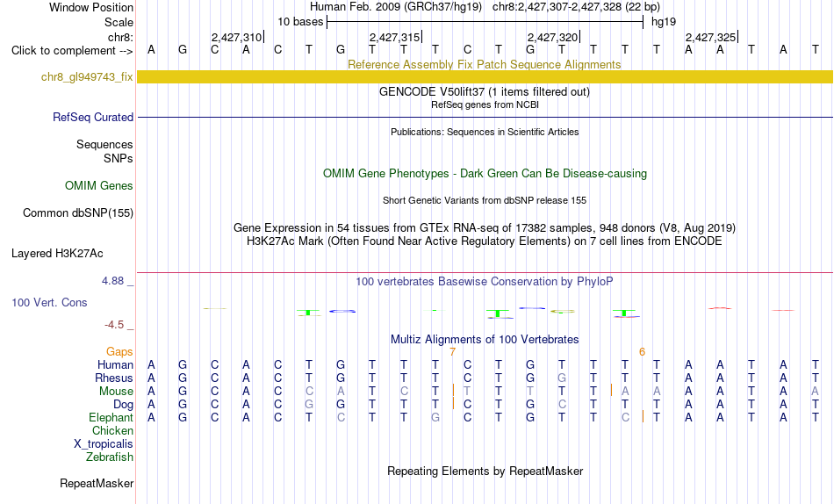Viewport: 834px width, 504px height.
Task: Click the 'Click to complement -->' label
Action: click(72, 51)
